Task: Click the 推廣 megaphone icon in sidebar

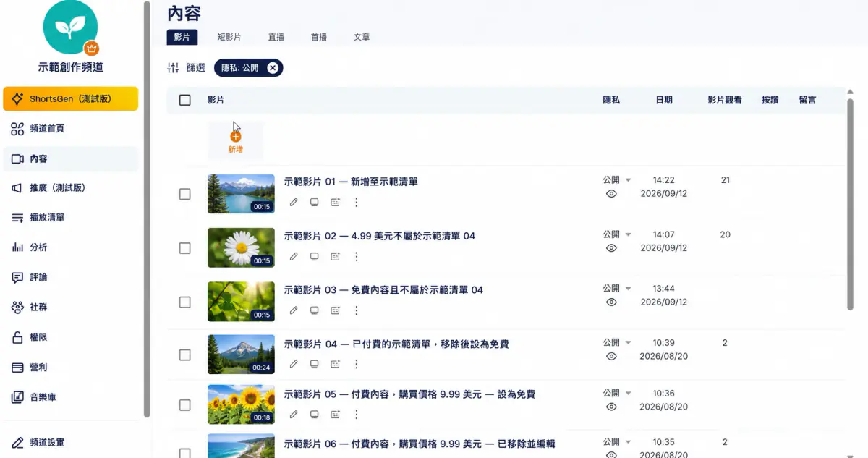Action: pos(17,188)
